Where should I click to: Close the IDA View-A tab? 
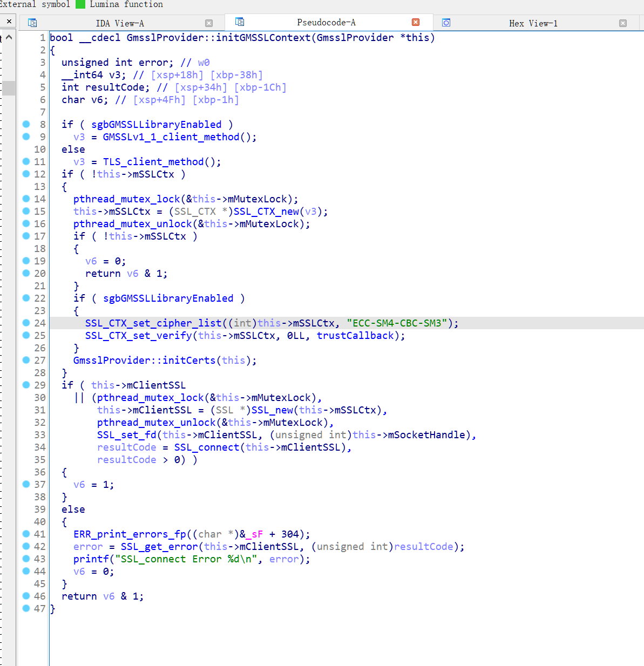(209, 23)
